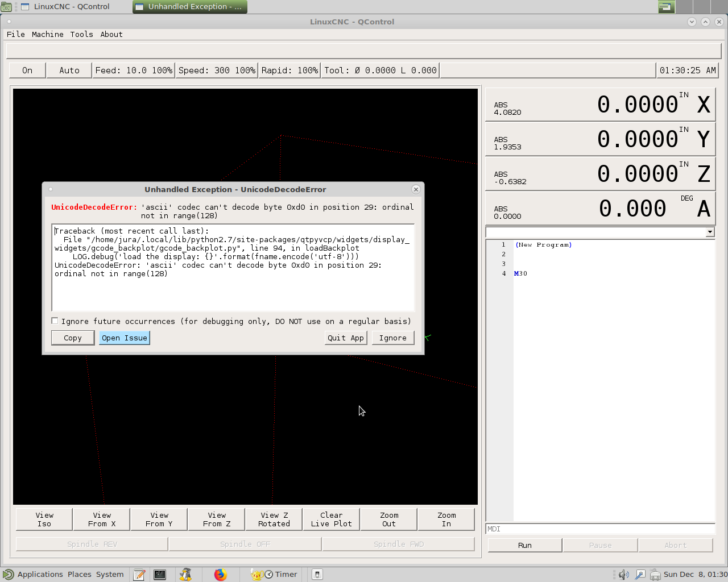This screenshot has width=728, height=582.
Task: Enable Ignore future occurrences checkbox
Action: click(x=55, y=321)
